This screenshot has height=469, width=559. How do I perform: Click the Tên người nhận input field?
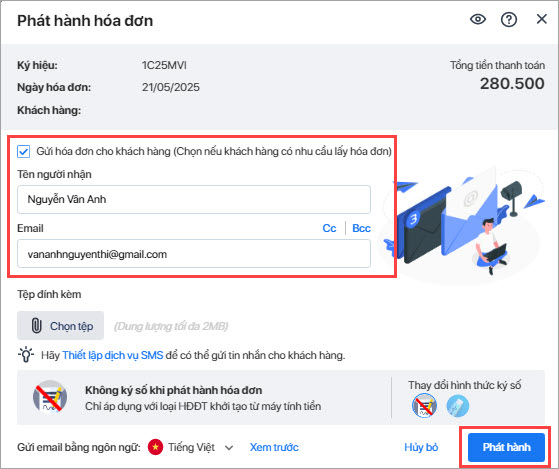pos(194,199)
